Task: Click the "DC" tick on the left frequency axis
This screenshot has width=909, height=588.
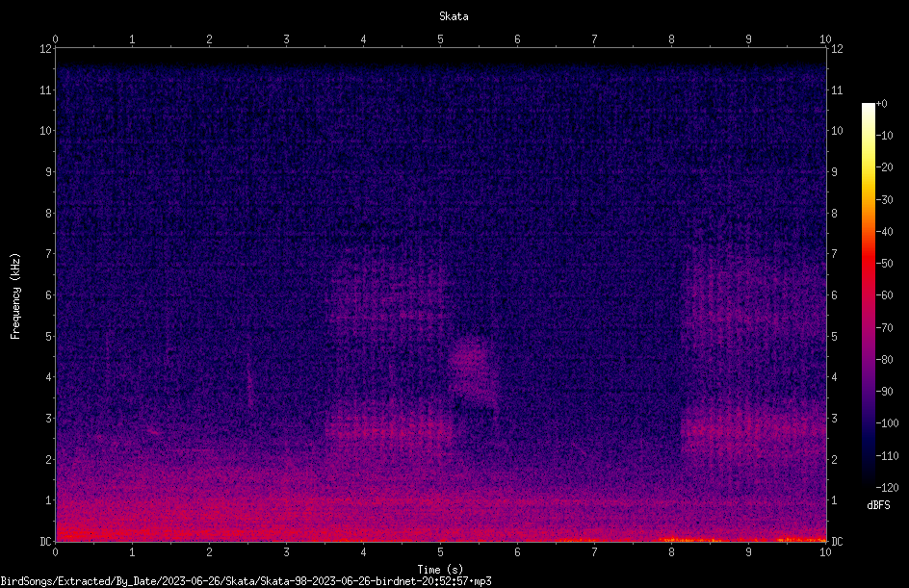Action: click(x=45, y=542)
